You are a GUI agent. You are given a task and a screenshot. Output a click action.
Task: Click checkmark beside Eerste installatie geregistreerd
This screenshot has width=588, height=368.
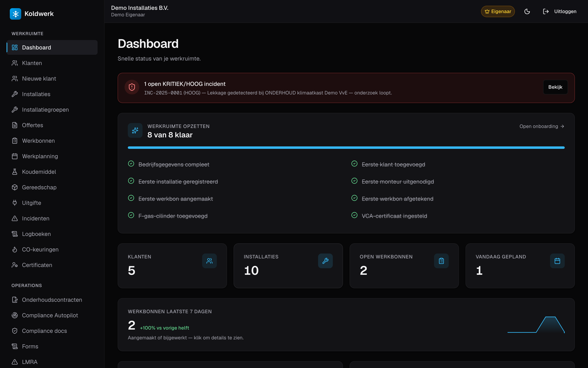point(131,181)
